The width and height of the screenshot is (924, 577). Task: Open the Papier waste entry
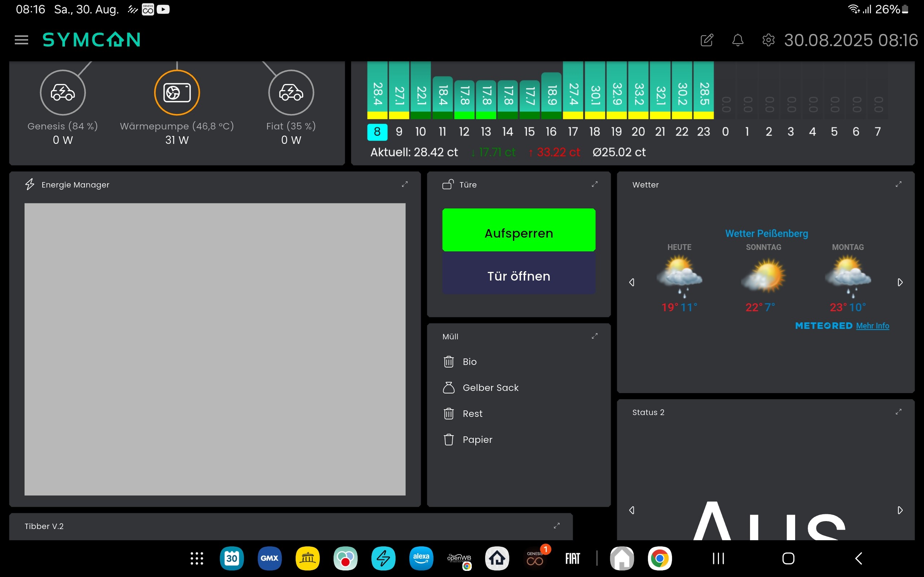point(477,440)
